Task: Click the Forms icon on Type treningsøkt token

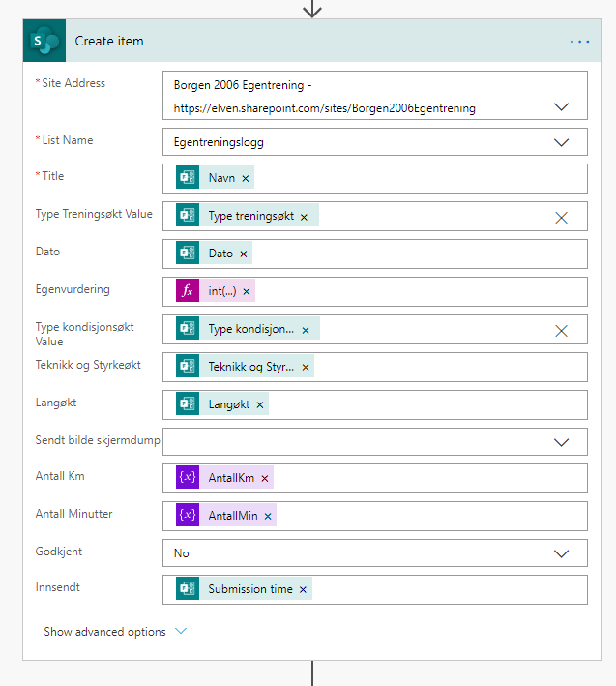Action: click(188, 217)
